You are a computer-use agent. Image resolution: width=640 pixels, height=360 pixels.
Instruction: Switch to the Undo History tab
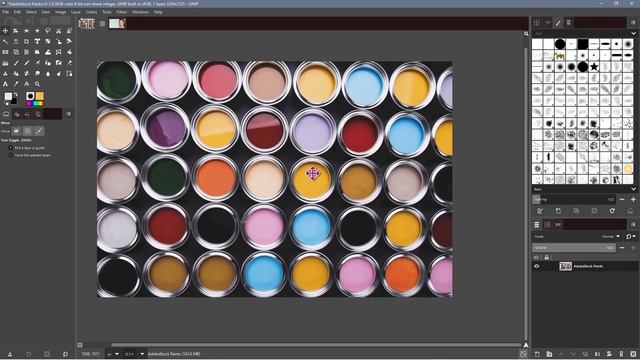27,114
